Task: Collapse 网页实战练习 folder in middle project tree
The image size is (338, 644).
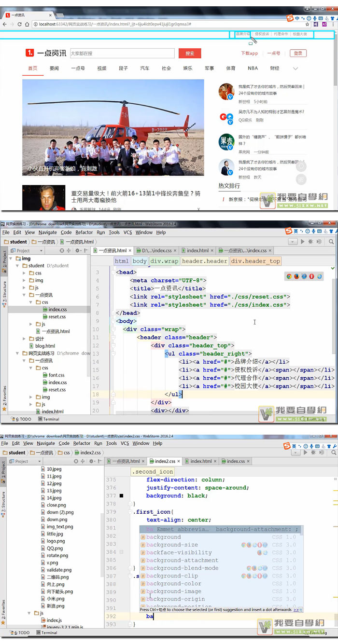Action: (x=18, y=353)
